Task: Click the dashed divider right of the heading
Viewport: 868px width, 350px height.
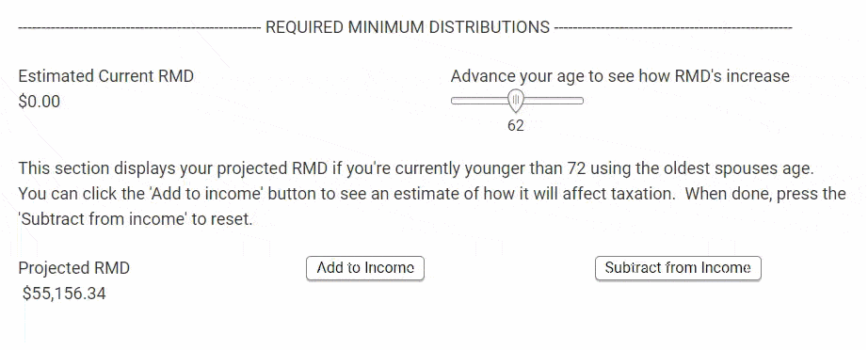Action: [673, 27]
